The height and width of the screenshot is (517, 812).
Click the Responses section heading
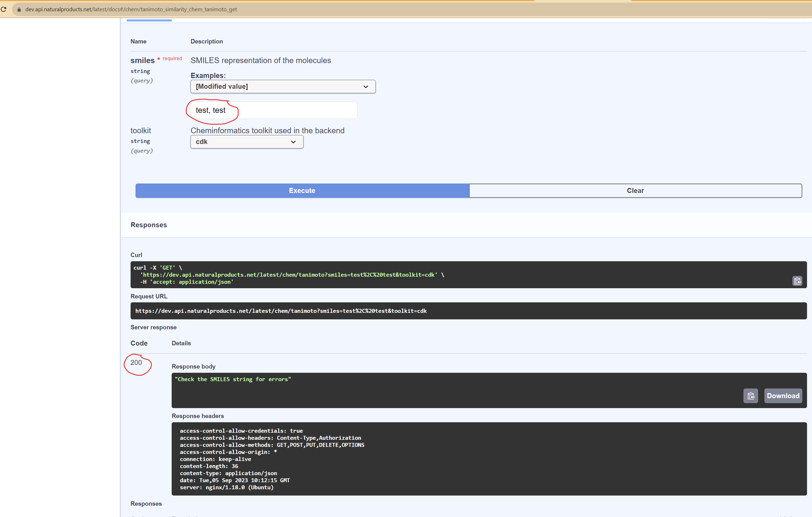pos(148,225)
